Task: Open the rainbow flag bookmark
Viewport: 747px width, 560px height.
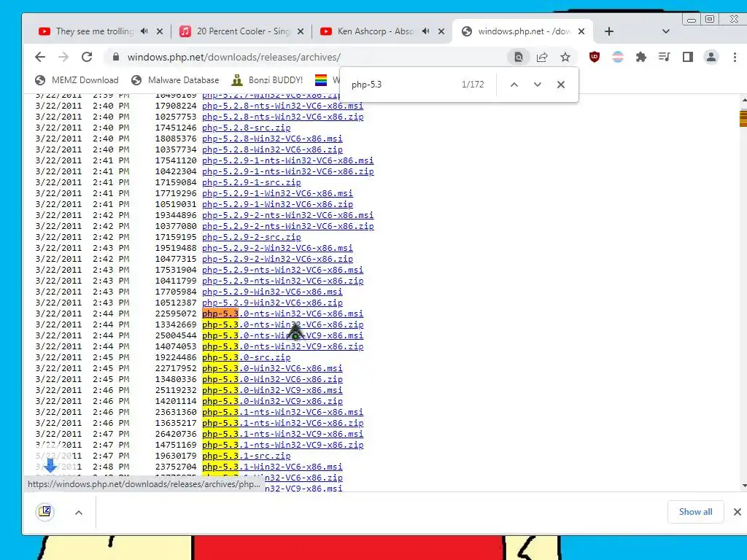Action: pos(321,80)
